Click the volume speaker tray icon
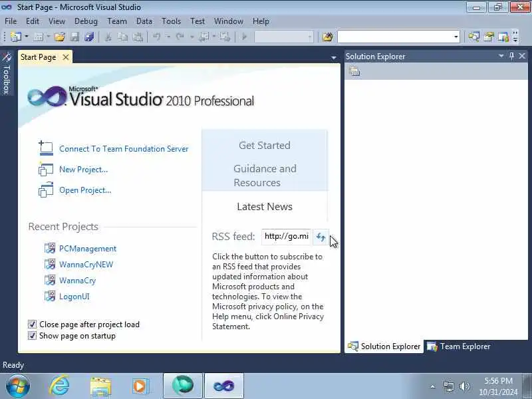 (464, 386)
